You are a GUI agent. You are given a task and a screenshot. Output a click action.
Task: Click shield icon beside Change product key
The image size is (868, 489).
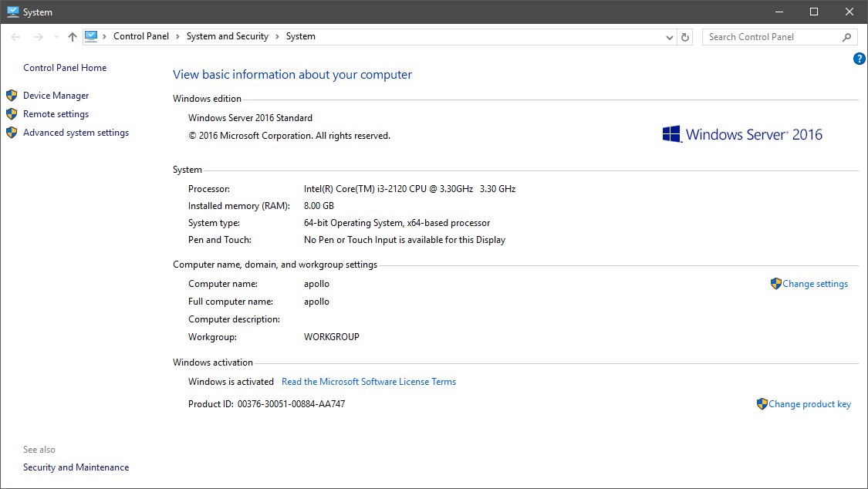tap(762, 404)
